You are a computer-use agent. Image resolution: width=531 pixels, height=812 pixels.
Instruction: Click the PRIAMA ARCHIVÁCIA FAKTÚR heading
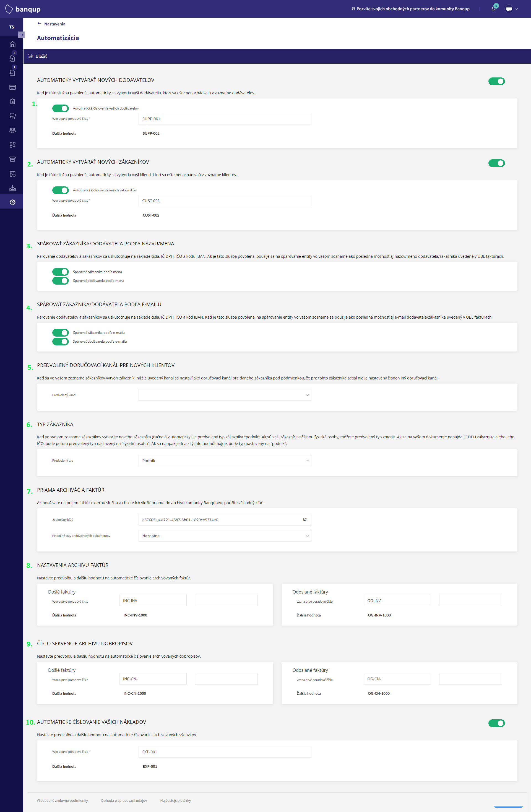tap(71, 490)
